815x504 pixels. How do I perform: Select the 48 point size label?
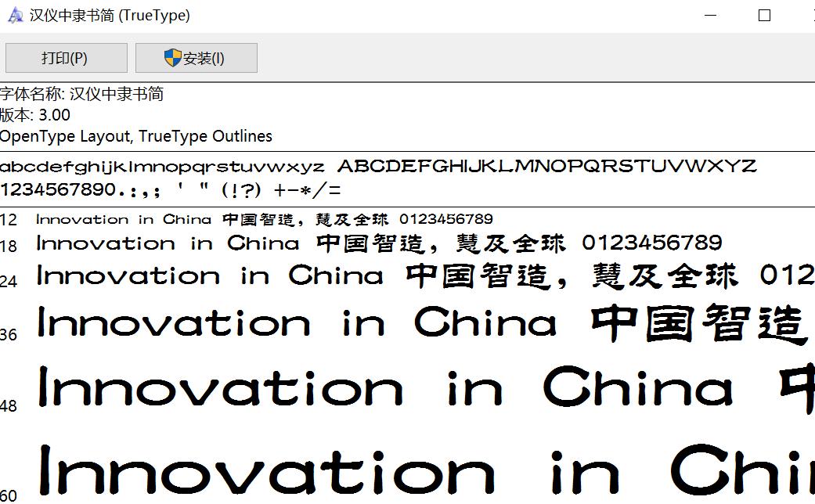pyautogui.click(x=9, y=405)
